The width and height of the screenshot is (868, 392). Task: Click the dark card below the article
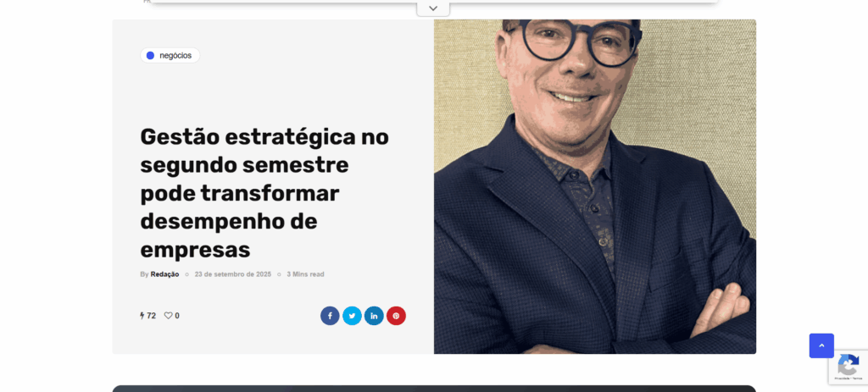pyautogui.click(x=434, y=389)
